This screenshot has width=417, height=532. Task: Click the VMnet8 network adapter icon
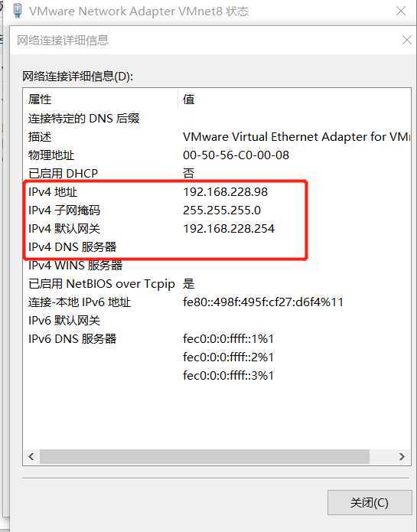click(18, 10)
